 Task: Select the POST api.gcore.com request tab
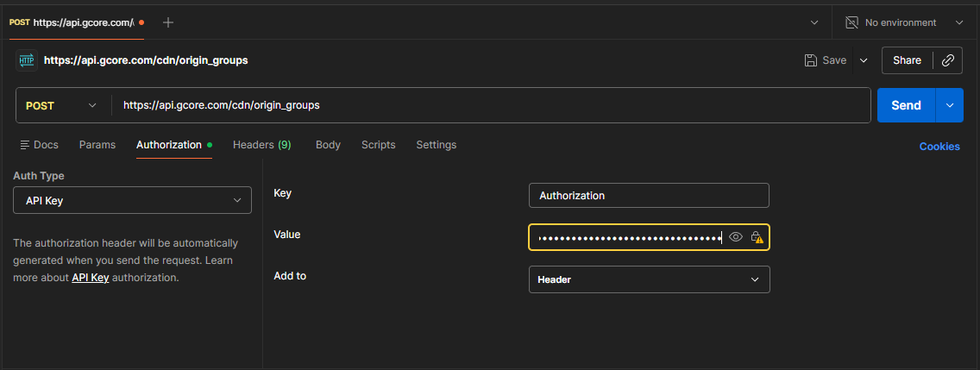(x=77, y=22)
